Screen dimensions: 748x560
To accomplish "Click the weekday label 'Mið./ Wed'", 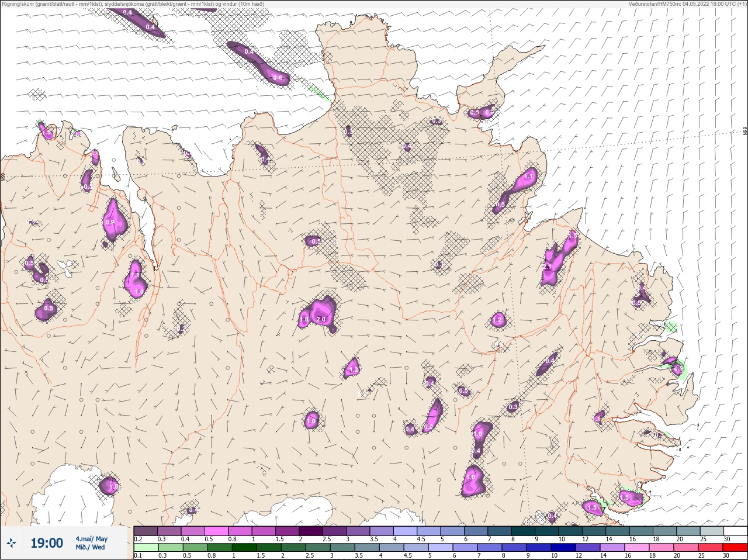I will (x=90, y=547).
